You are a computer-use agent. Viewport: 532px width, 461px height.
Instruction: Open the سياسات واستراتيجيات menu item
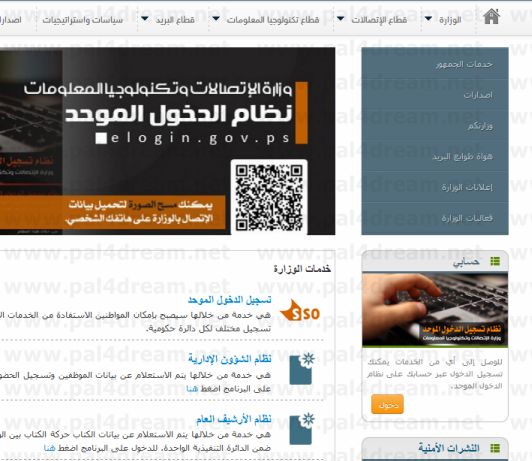point(83,20)
